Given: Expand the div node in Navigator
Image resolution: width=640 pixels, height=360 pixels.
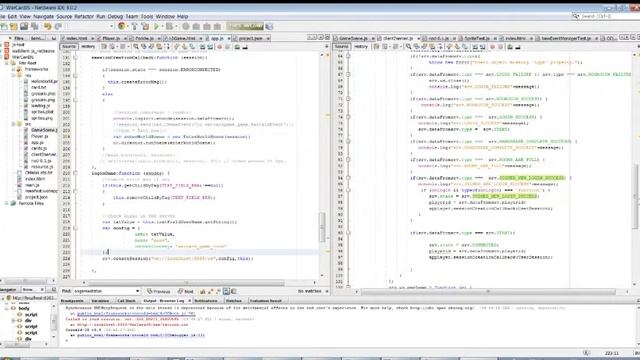Looking at the screenshot, I should point(13,320).
